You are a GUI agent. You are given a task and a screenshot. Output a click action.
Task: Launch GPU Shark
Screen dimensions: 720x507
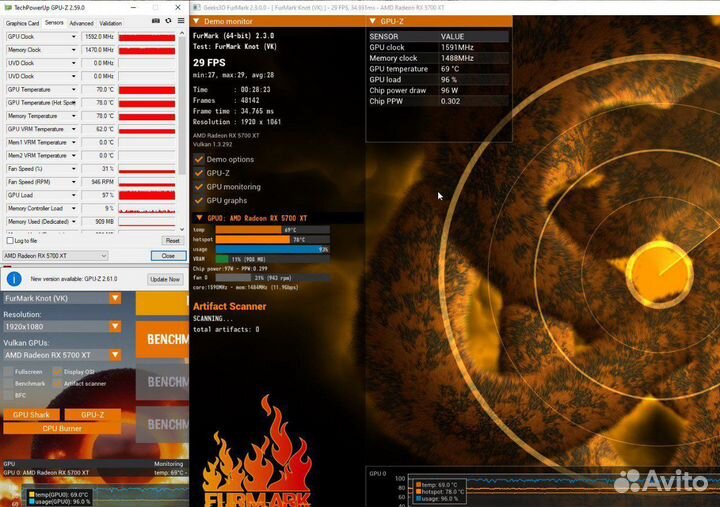[x=31, y=415]
